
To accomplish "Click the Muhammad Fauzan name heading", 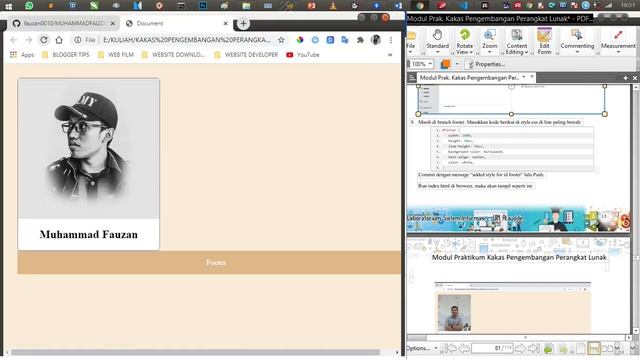I will click(x=89, y=234).
